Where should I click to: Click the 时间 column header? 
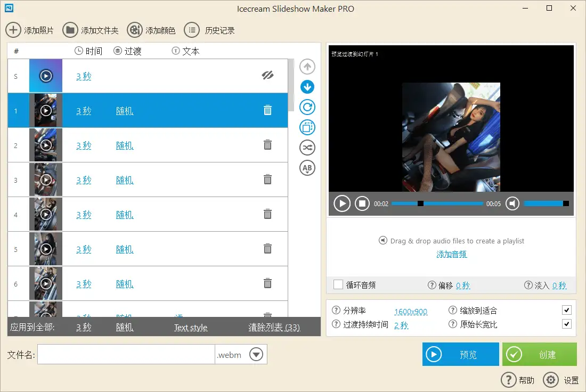pyautogui.click(x=88, y=51)
